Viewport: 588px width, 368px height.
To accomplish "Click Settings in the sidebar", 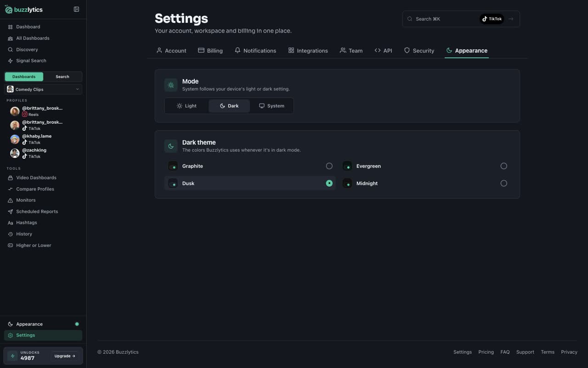I will pos(43,335).
